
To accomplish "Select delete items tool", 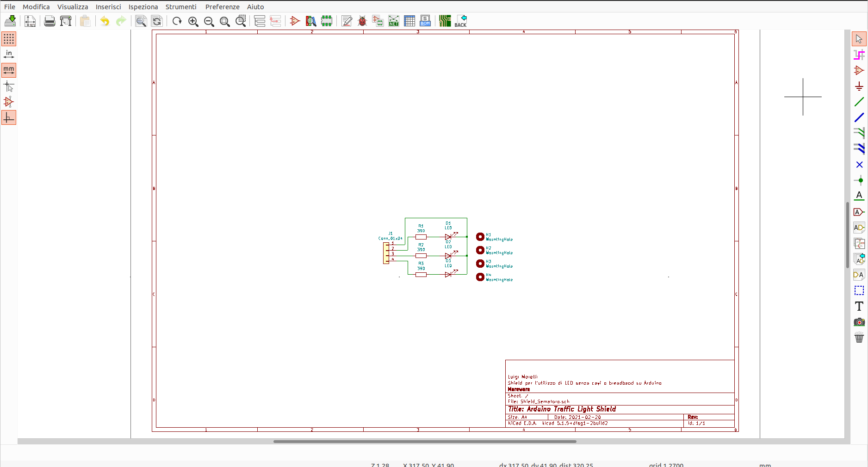I will pyautogui.click(x=859, y=338).
